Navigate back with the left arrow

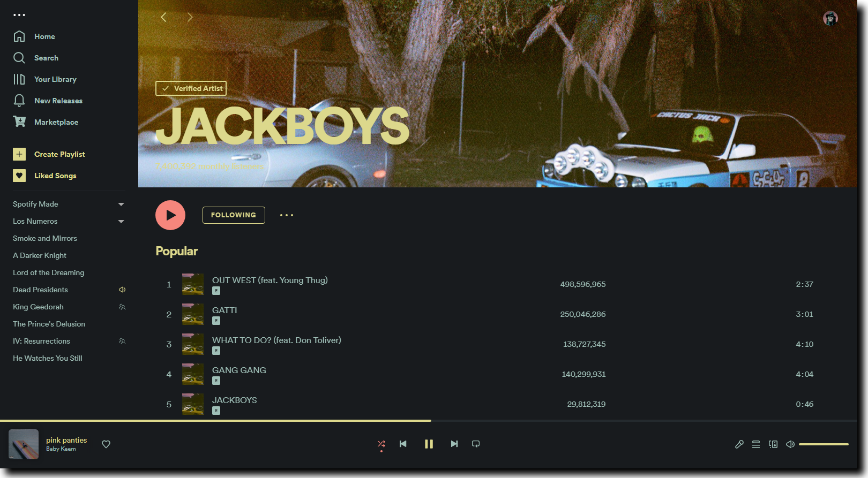(x=163, y=17)
